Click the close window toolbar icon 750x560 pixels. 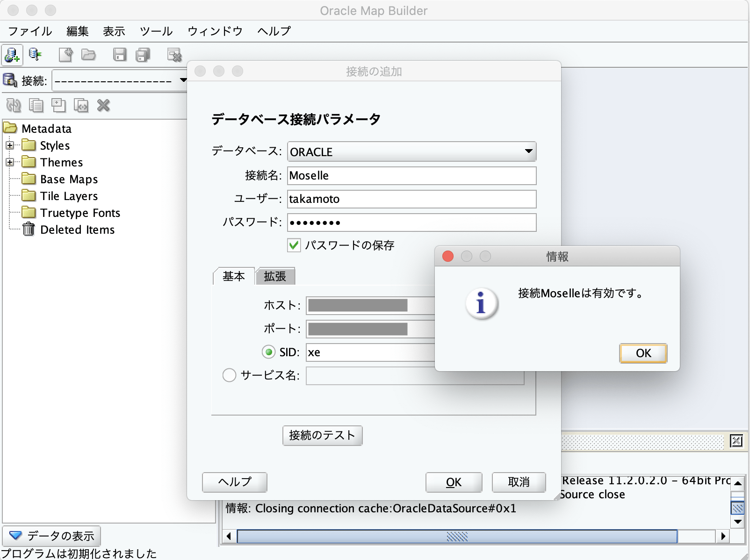click(174, 55)
